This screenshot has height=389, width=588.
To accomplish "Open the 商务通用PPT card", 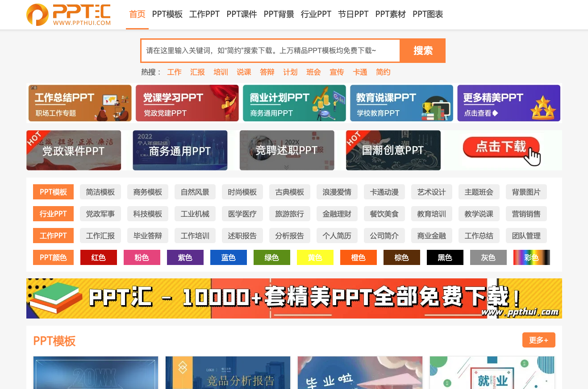I will (x=180, y=150).
